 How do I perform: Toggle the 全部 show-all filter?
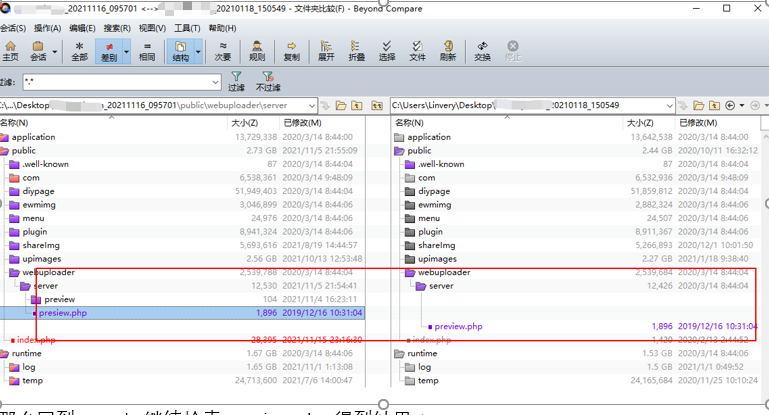pyautogui.click(x=79, y=51)
